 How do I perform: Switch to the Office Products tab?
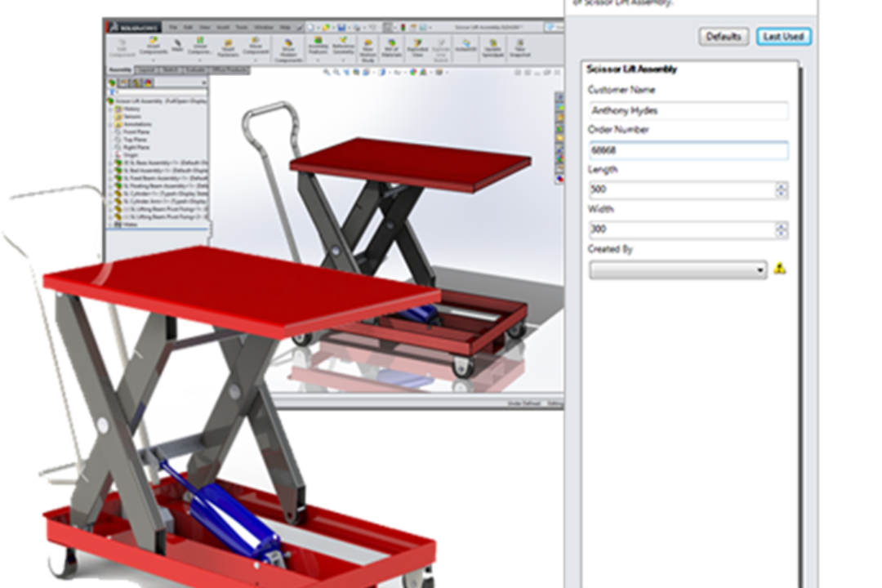(x=229, y=69)
